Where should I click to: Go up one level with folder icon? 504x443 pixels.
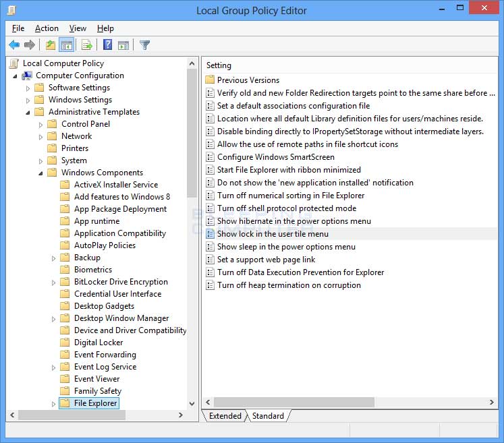coord(50,45)
